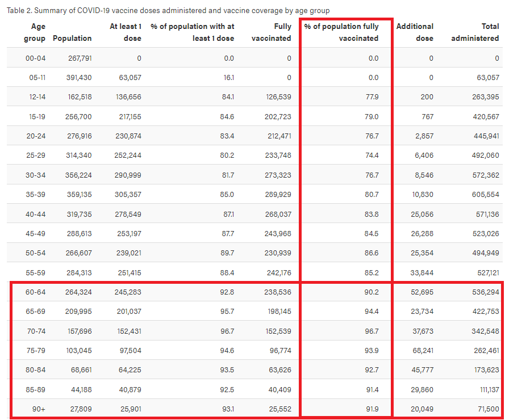Click the 'Population' column header
This screenshot has width=505, height=420.
(x=72, y=38)
